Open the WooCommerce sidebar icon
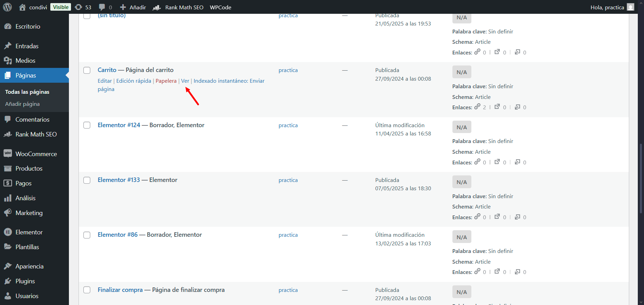Image resolution: width=644 pixels, height=305 pixels. [8, 154]
